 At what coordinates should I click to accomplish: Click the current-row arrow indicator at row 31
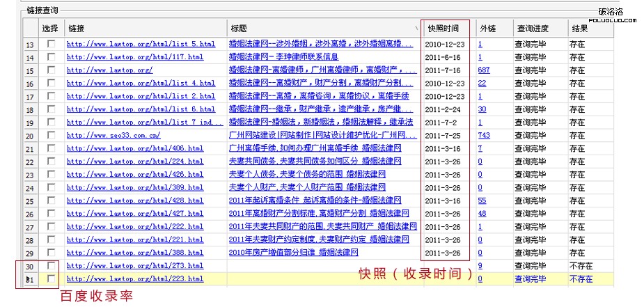click(x=29, y=279)
